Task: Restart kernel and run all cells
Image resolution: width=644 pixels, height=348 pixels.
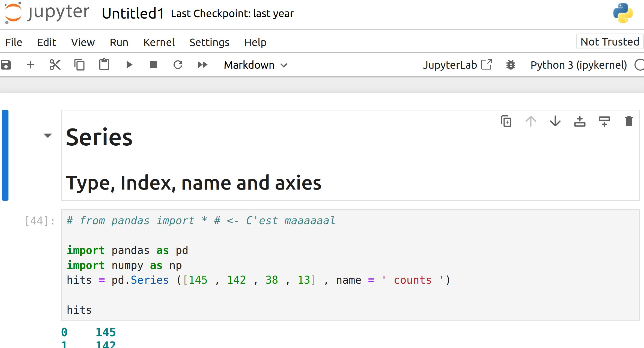Action: (202, 65)
